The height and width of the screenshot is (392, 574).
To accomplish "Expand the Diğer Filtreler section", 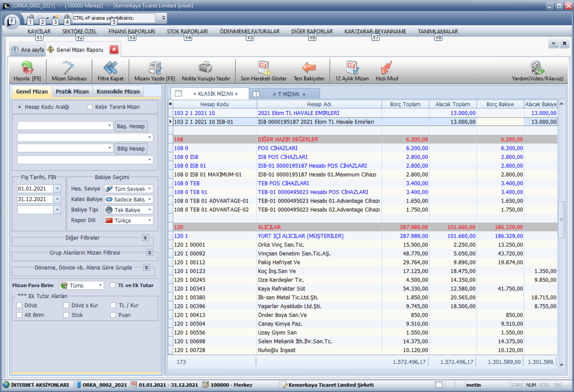I will point(145,237).
